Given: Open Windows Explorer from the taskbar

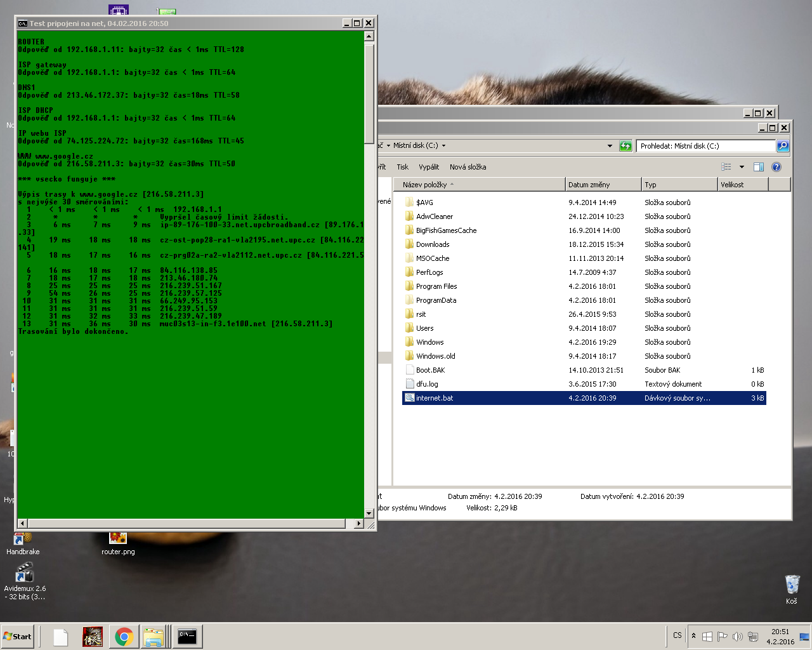Looking at the screenshot, I should click(154, 637).
